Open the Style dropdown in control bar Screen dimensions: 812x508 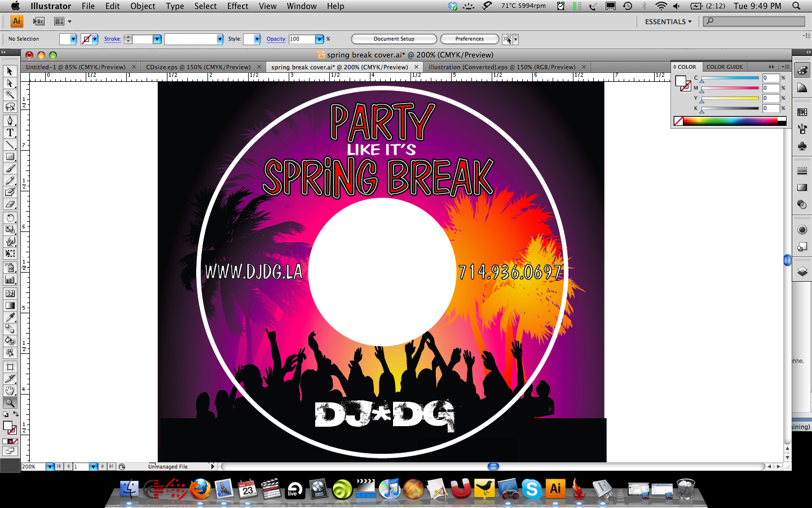coord(257,39)
